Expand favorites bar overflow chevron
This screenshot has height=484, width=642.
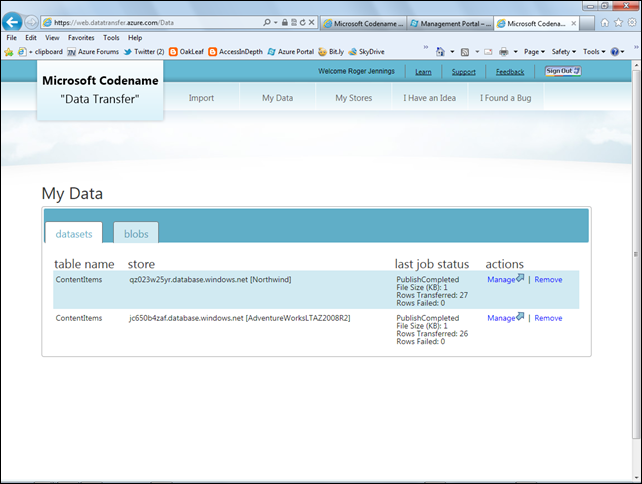(426, 47)
